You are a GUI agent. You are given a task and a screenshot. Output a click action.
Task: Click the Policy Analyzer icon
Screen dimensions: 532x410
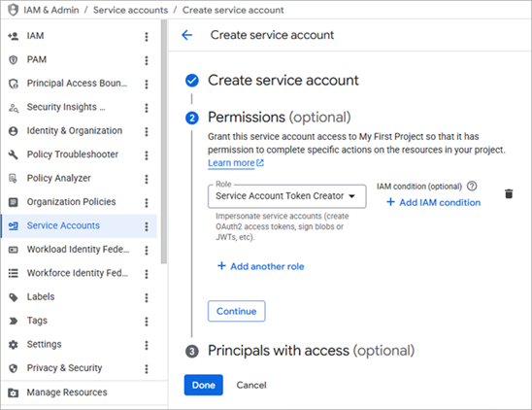coord(14,179)
